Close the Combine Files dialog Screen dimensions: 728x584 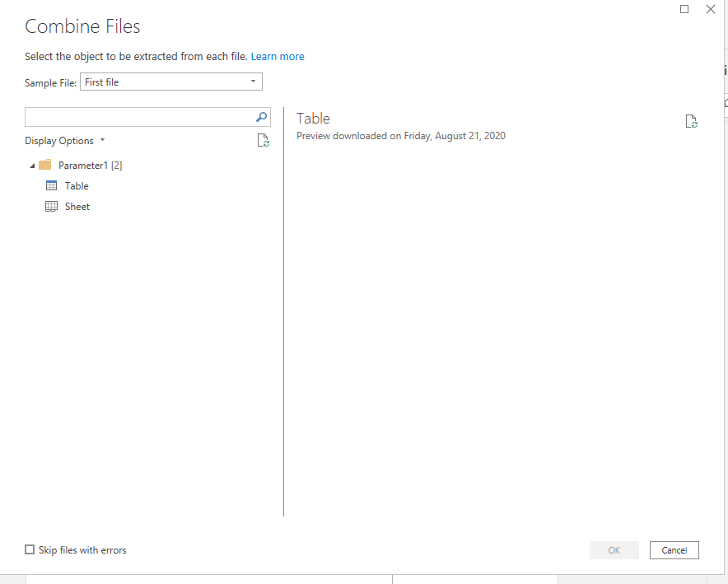(711, 9)
